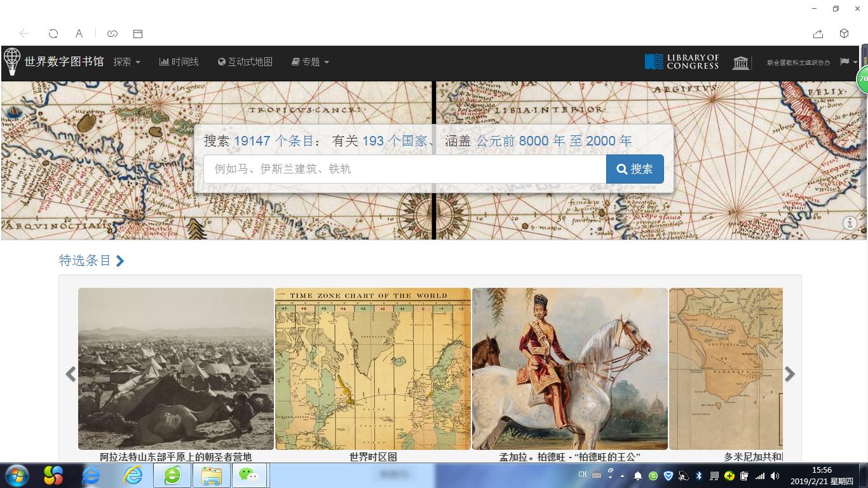868x488 pixels.
Task: Expand the 探索 dropdown menu
Action: point(127,62)
